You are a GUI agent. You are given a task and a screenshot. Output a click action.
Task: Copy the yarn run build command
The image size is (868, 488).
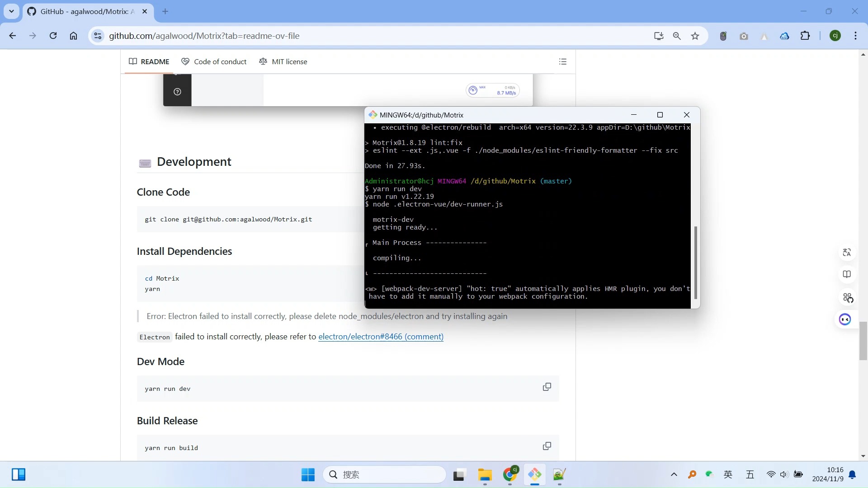point(547,446)
